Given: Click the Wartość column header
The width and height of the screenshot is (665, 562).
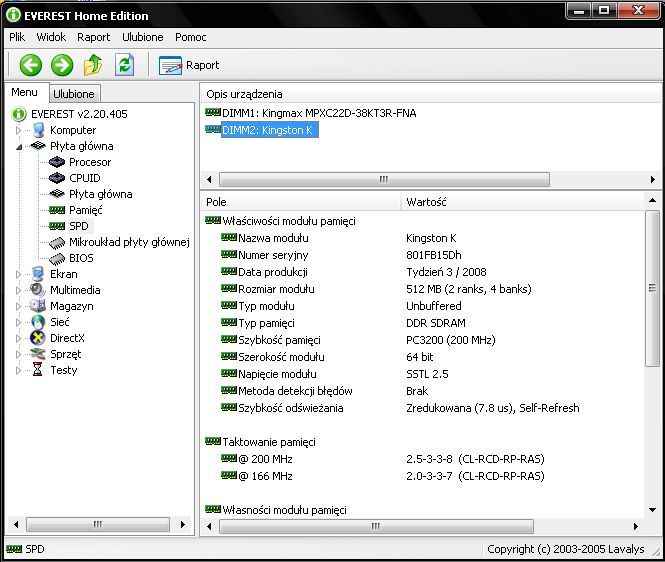Looking at the screenshot, I should [x=522, y=202].
